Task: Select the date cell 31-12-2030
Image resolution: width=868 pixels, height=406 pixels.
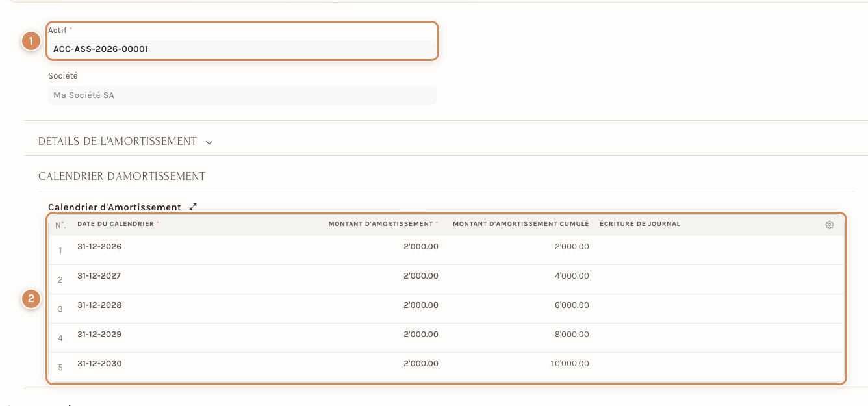Action: coord(99,364)
